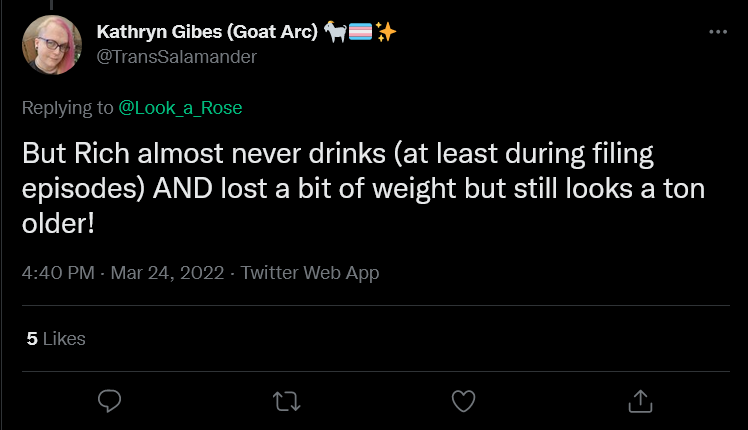View the 5 Likes list
Image resolution: width=748 pixels, height=430 pixels.
(x=56, y=338)
